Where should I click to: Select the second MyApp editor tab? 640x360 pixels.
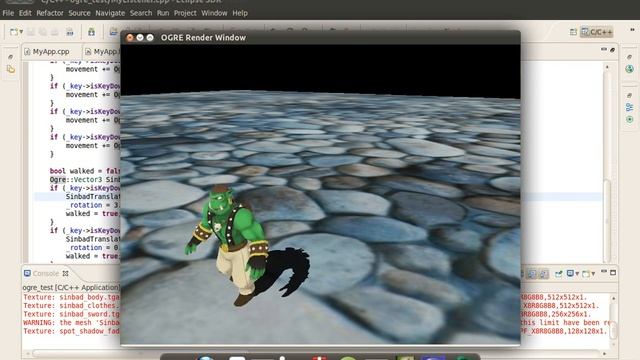(x=102, y=51)
